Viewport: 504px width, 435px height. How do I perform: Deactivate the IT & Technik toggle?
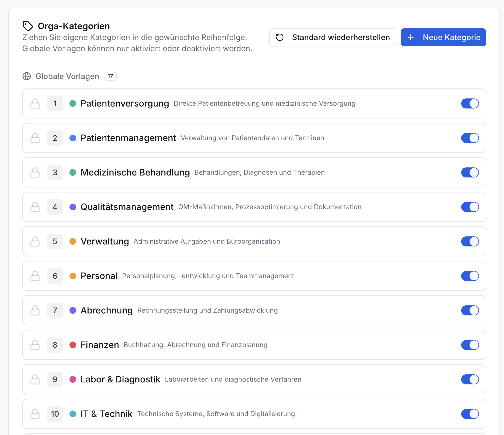coord(470,414)
